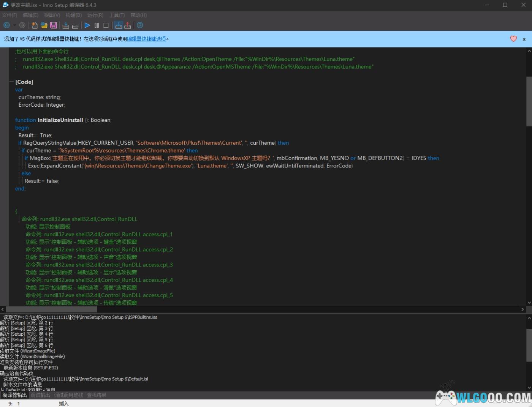Save the script with the floppy icon
This screenshot has width=532, height=407.
54,25
